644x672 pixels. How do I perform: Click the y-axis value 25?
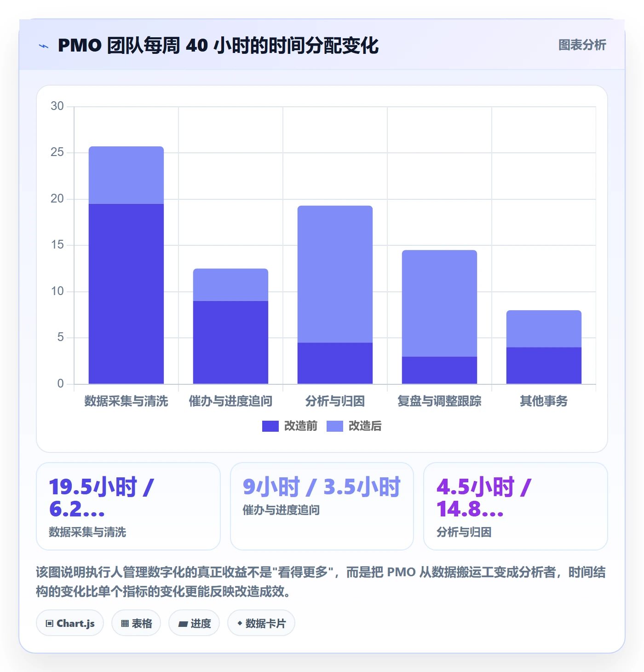click(57, 152)
